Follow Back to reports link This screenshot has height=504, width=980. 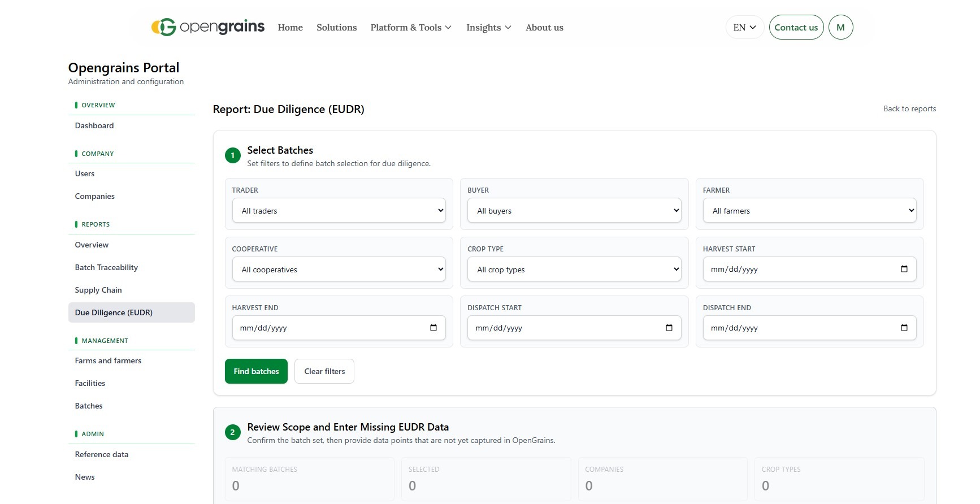tap(909, 108)
